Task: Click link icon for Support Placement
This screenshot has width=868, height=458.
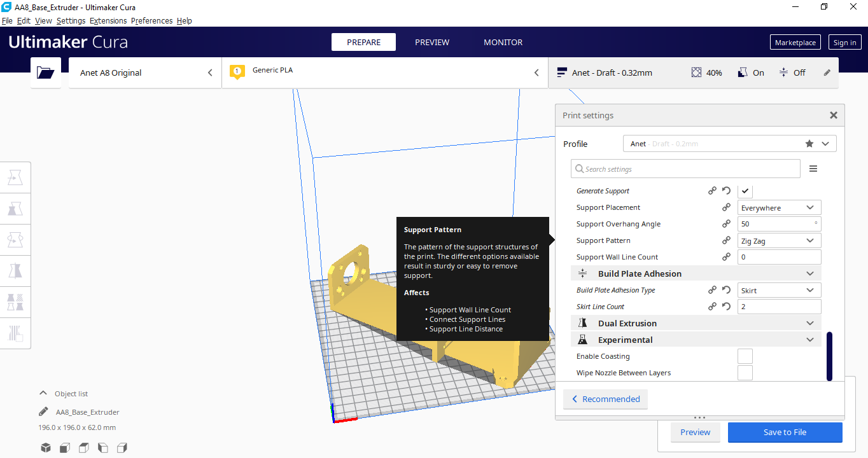Action: pos(726,207)
